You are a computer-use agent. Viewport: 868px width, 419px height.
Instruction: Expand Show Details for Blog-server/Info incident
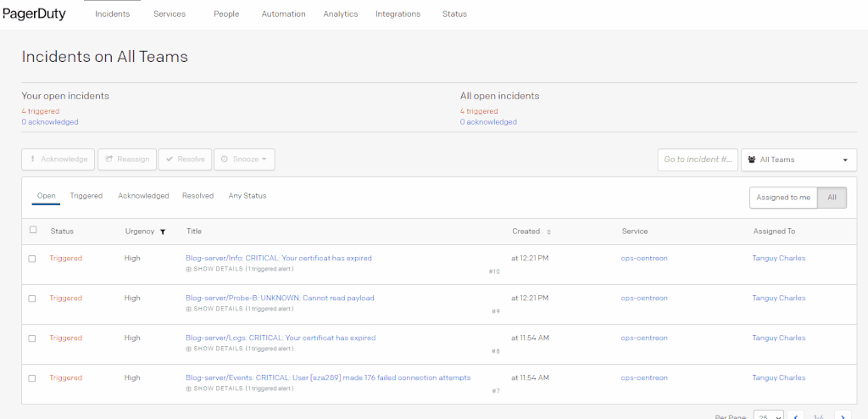pos(239,269)
